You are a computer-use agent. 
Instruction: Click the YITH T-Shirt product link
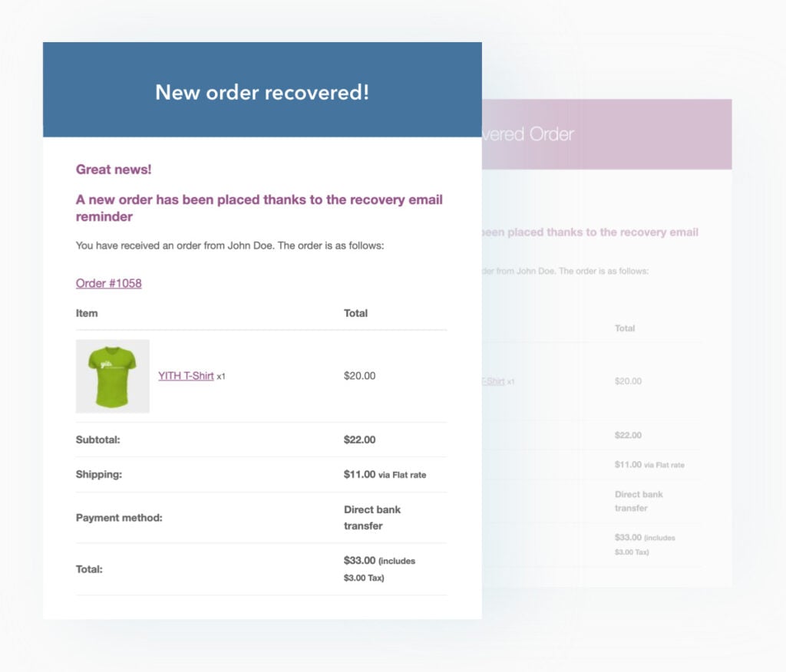(x=186, y=376)
